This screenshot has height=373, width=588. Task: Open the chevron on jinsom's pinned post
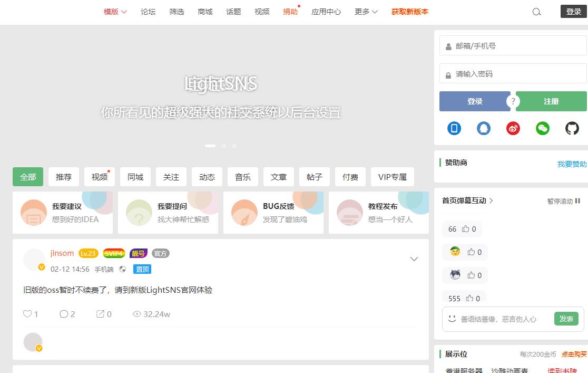tap(414, 259)
